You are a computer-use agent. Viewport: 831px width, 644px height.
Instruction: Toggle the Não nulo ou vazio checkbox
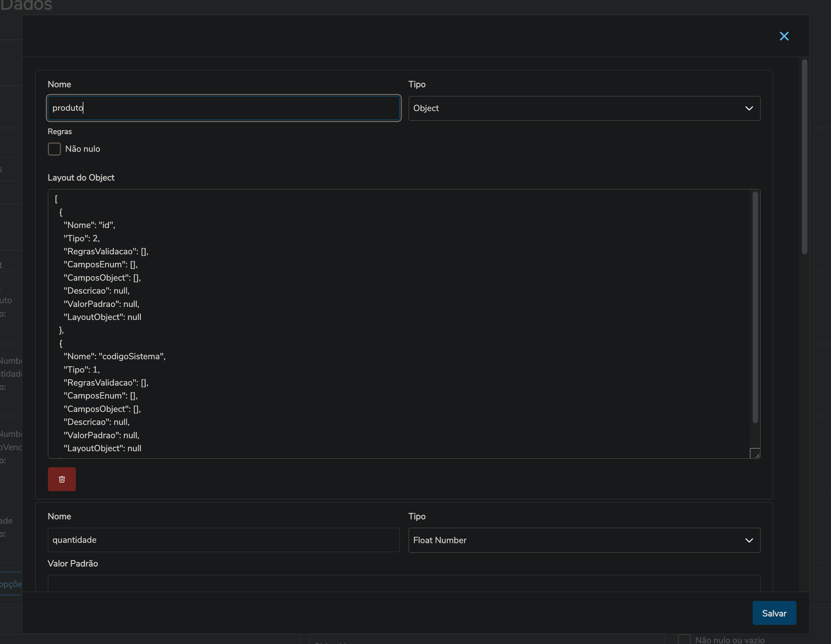click(x=684, y=639)
